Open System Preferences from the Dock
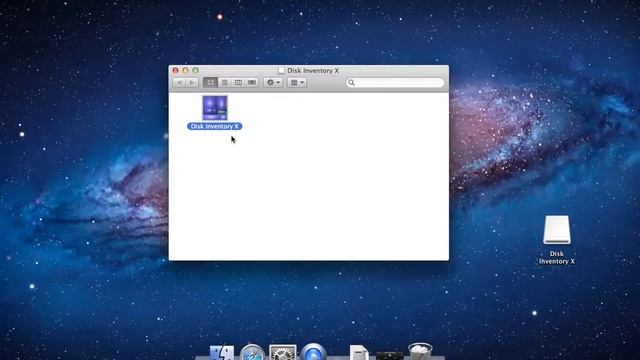Viewport: 640px width, 360px height. (x=282, y=353)
